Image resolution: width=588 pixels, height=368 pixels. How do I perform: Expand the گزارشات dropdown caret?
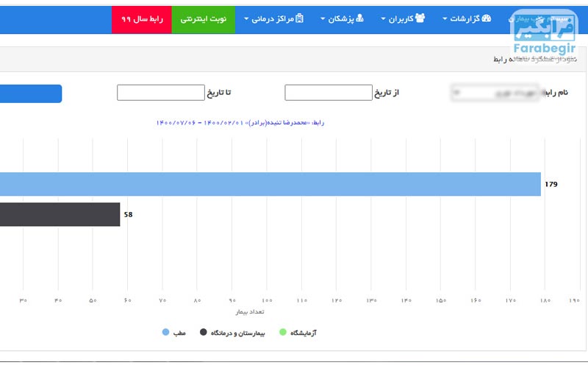[445, 19]
